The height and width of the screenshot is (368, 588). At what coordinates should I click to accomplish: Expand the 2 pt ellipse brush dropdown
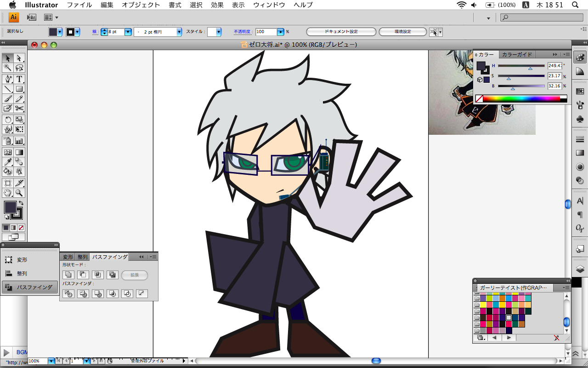(x=179, y=32)
